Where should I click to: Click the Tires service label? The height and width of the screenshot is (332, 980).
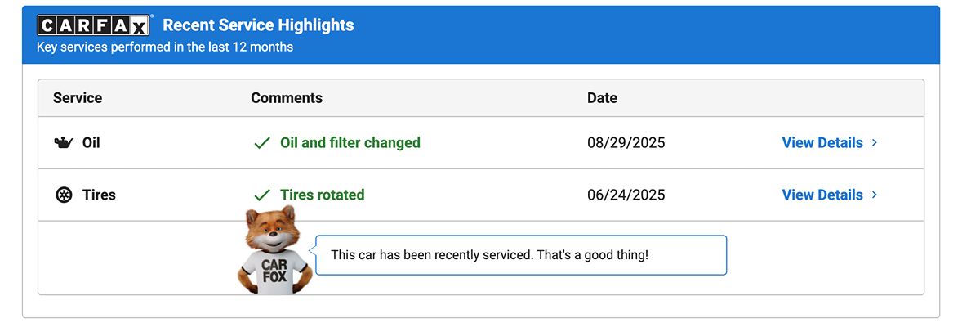click(x=99, y=195)
